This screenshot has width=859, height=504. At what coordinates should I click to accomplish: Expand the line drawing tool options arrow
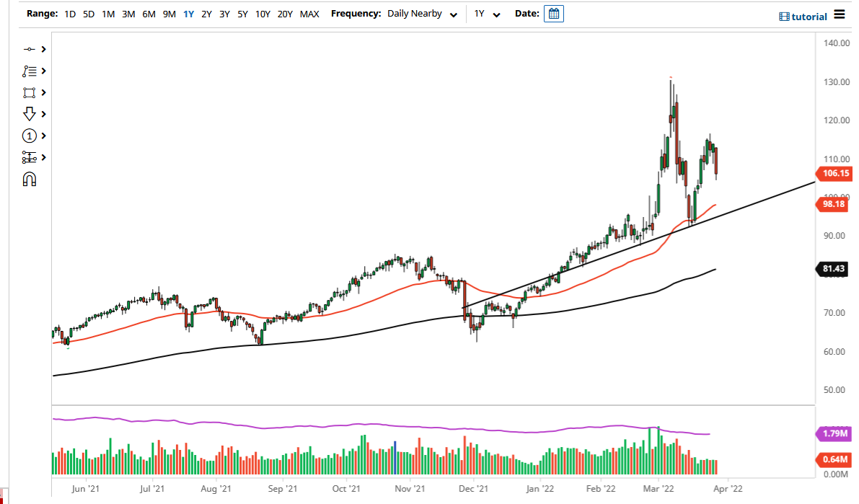click(43, 49)
